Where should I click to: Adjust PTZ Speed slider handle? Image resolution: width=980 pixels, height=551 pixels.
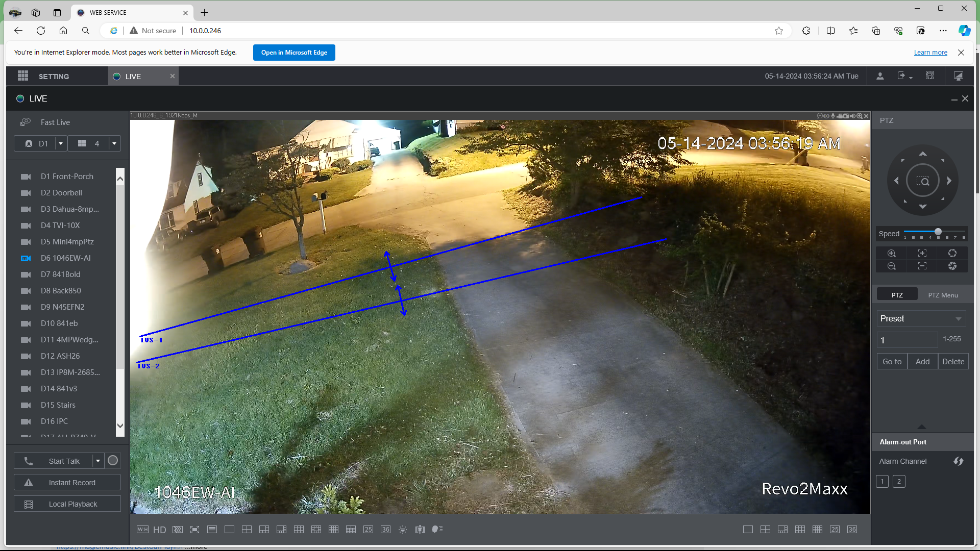[938, 232]
